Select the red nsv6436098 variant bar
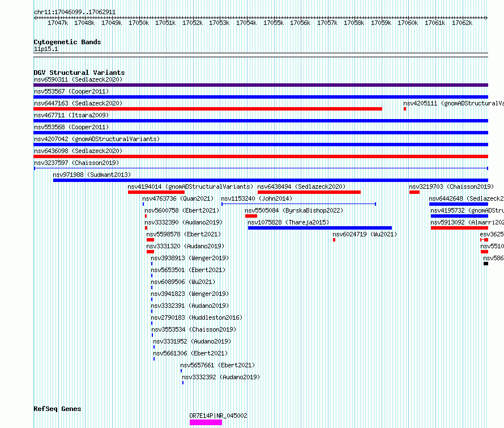The width and height of the screenshot is (504, 428). pos(260,156)
